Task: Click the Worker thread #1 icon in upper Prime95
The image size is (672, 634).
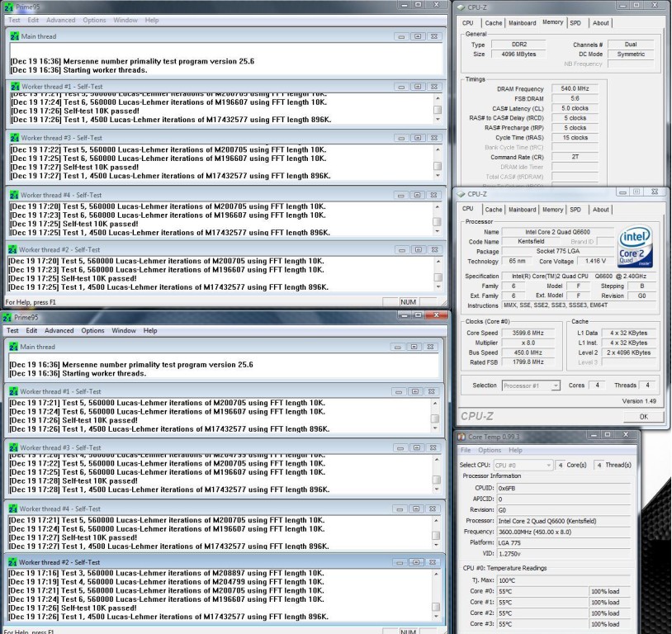Action: click(14, 86)
